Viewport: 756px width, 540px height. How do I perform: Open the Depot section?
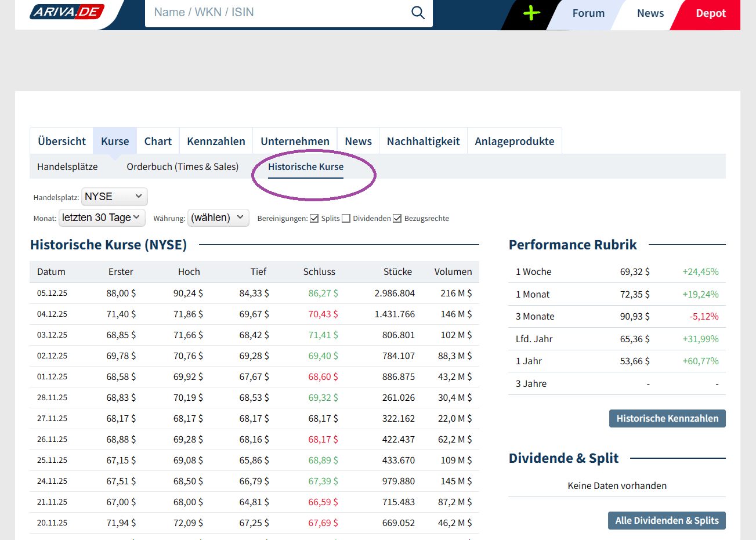click(x=711, y=13)
